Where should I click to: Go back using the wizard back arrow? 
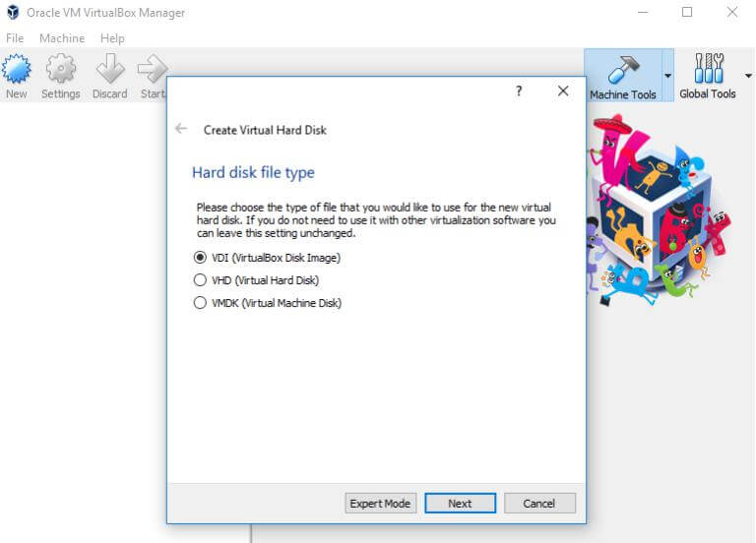[181, 129]
